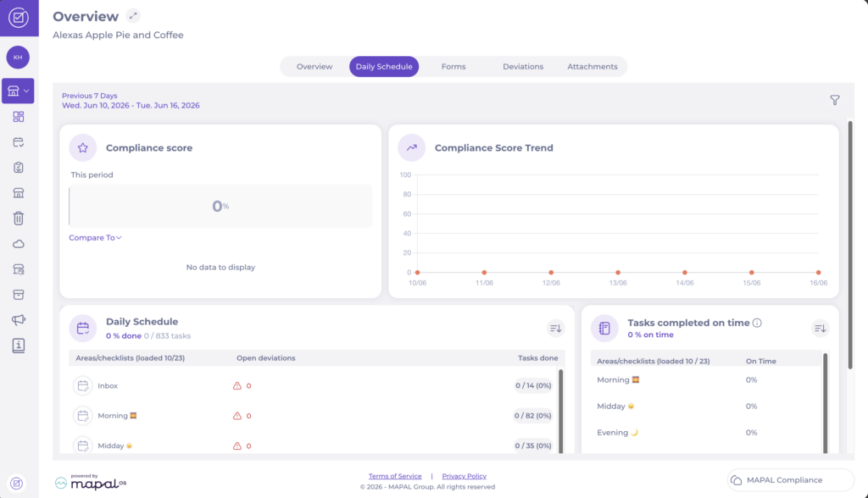868x498 pixels.
Task: Open the megaphone announcements sidebar icon
Action: (19, 320)
